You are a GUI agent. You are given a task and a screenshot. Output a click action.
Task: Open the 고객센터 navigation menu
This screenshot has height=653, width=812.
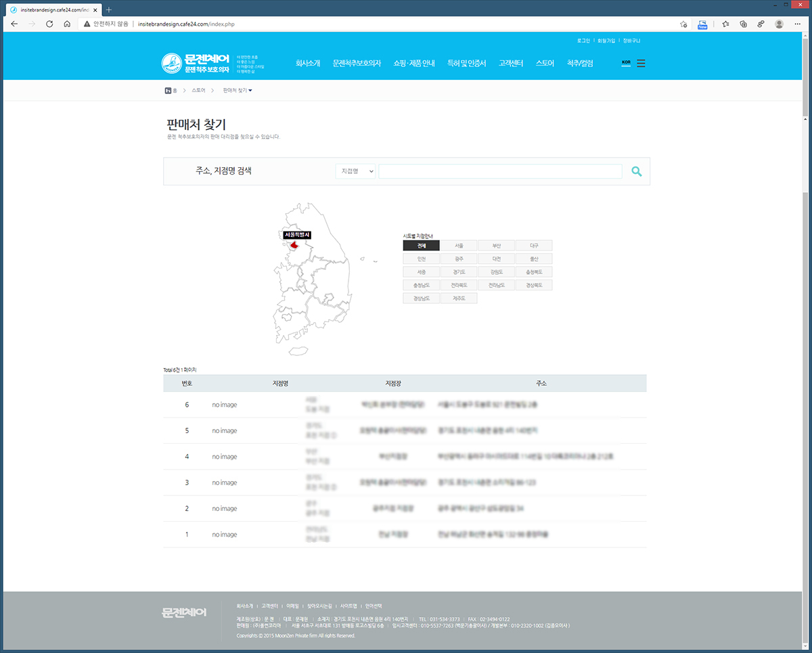[511, 64]
